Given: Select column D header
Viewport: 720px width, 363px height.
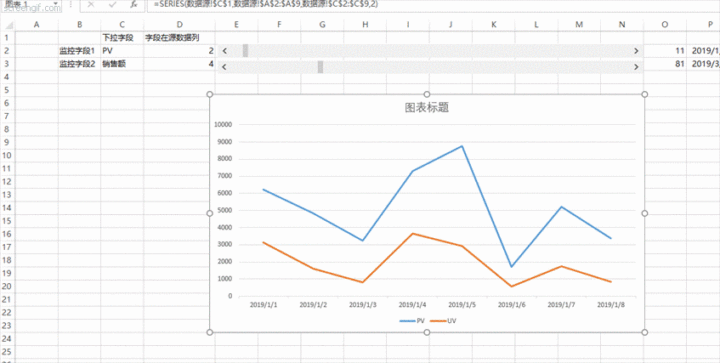Looking at the screenshot, I should (x=179, y=25).
